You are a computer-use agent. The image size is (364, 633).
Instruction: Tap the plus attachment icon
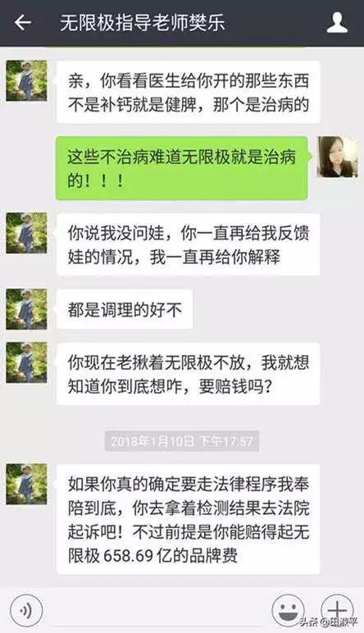point(337,610)
